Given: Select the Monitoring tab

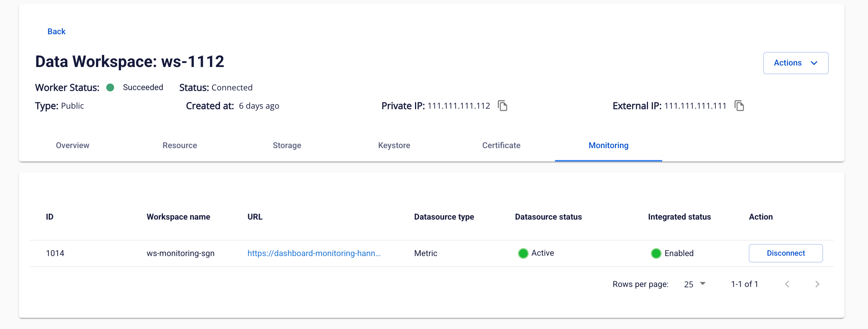Looking at the screenshot, I should point(608,146).
